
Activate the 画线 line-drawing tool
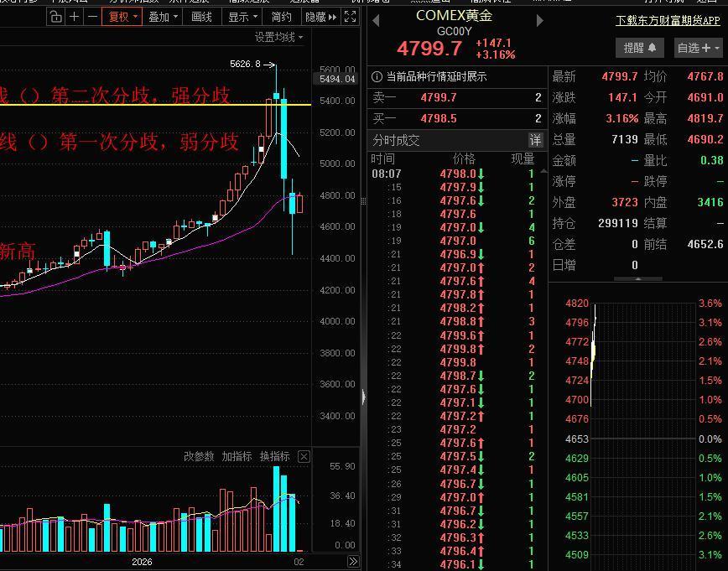click(204, 16)
